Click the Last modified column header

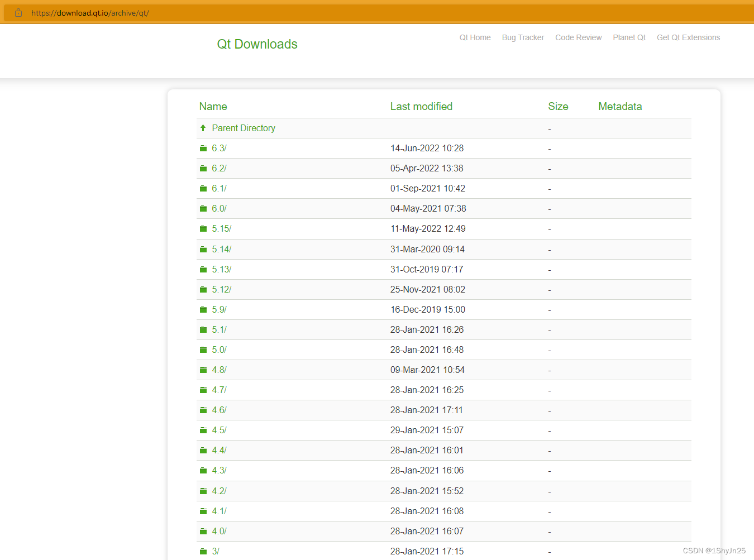[421, 106]
